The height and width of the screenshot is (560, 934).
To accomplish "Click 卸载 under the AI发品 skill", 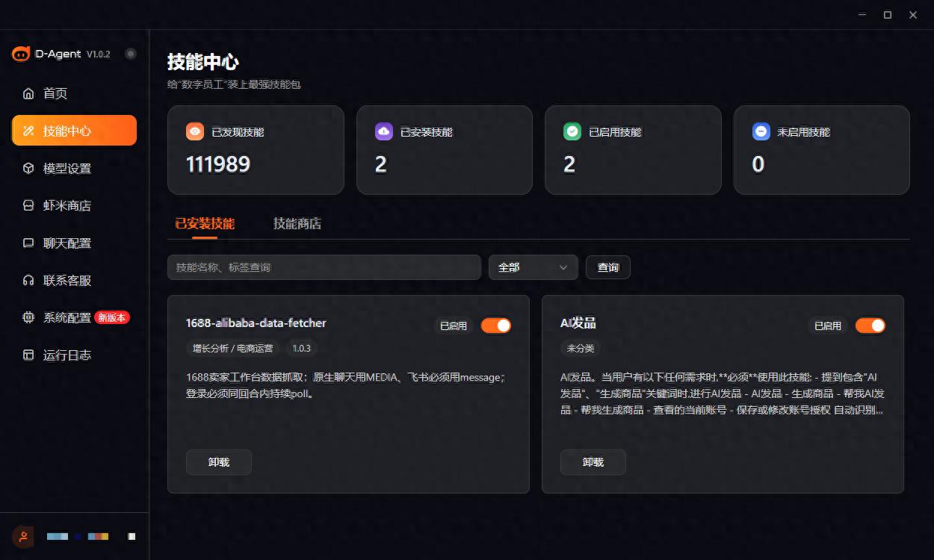I will tap(593, 462).
